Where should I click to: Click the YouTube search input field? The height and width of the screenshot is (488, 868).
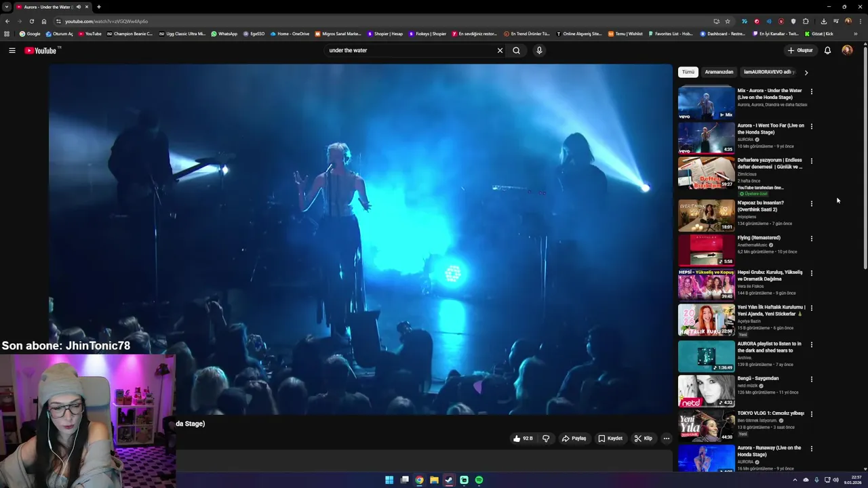click(x=410, y=50)
